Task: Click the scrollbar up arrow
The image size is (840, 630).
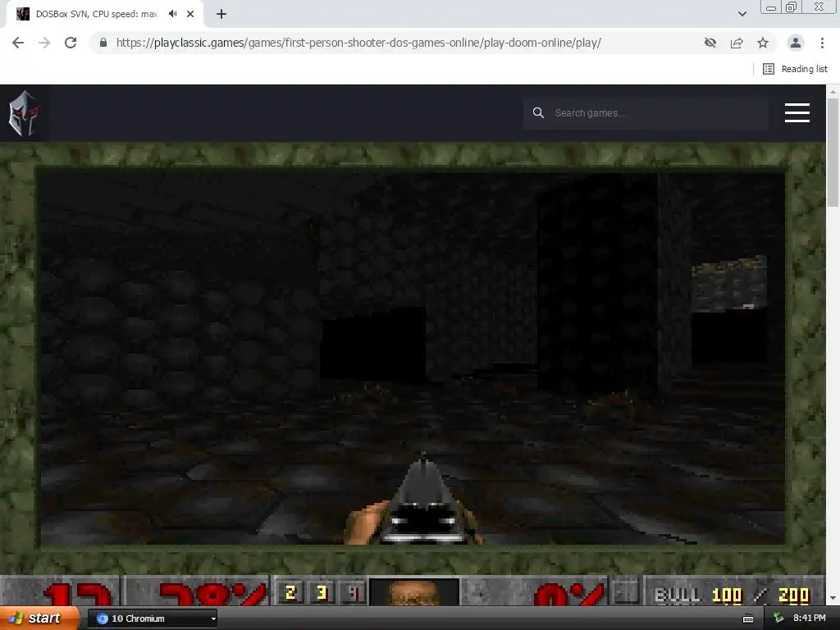Action: (x=833, y=92)
